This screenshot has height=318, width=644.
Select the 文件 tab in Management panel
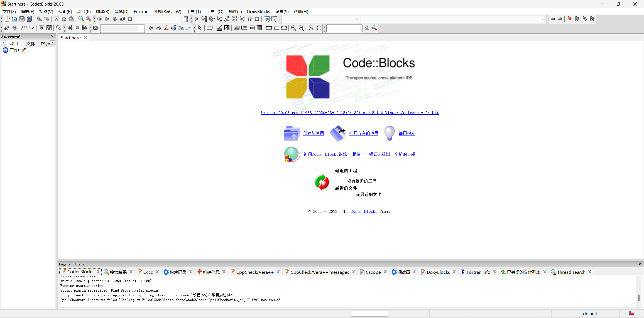[31, 44]
